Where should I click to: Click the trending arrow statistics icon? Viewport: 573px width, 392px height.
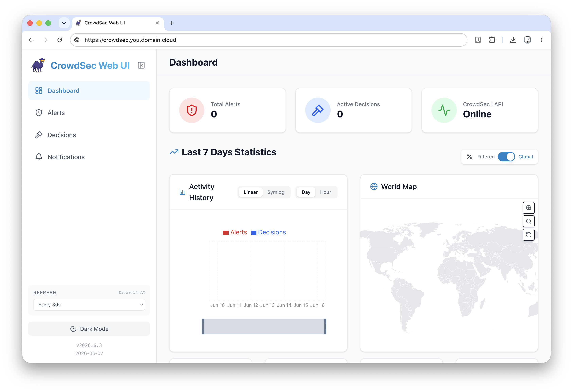[x=174, y=152]
